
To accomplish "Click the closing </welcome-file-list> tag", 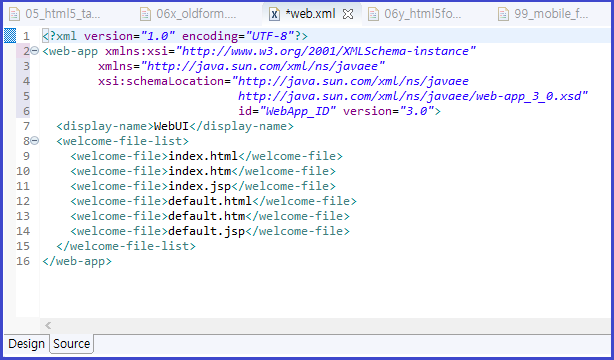I will pos(126,246).
